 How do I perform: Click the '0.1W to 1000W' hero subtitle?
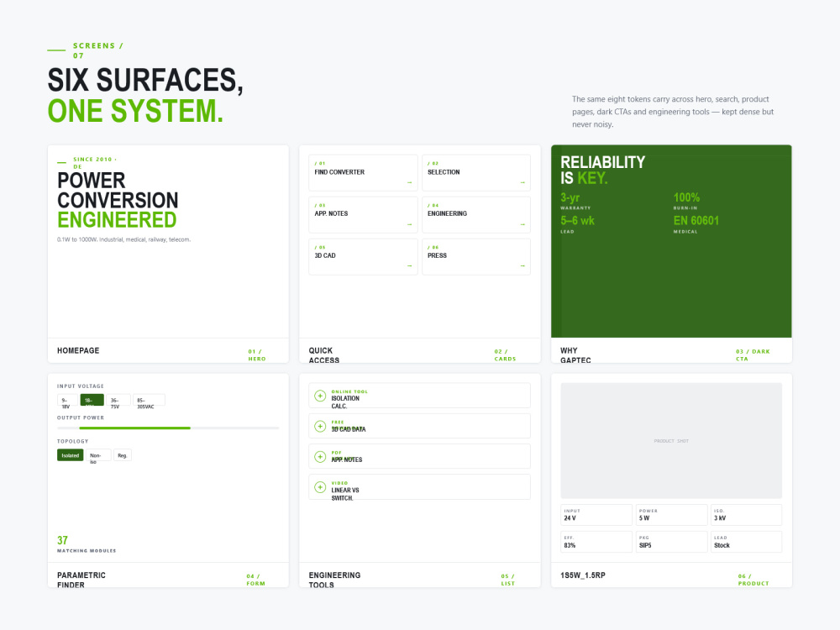coord(123,239)
